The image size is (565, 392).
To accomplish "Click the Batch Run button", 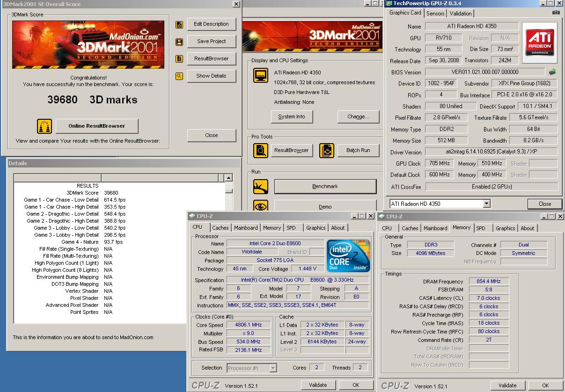I will pyautogui.click(x=358, y=151).
